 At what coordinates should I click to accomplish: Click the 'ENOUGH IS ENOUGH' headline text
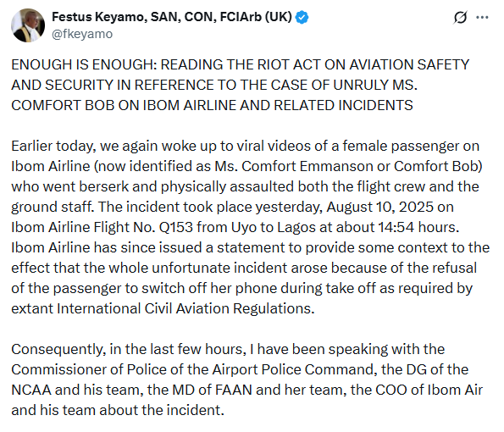(84, 64)
